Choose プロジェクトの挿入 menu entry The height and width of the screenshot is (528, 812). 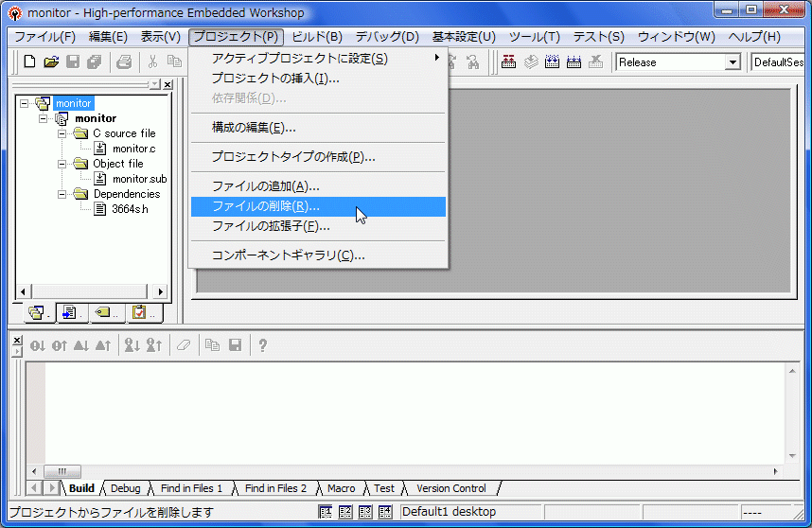click(x=318, y=79)
